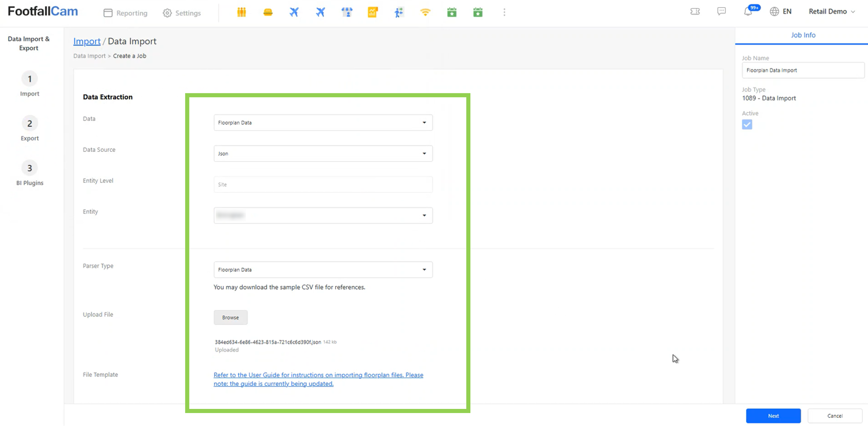Uncheck the Active checkbox
The width and height of the screenshot is (868, 428).
747,125
